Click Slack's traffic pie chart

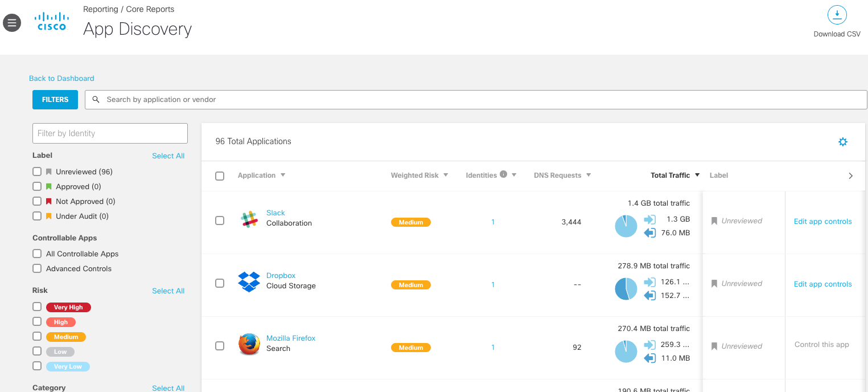(626, 226)
